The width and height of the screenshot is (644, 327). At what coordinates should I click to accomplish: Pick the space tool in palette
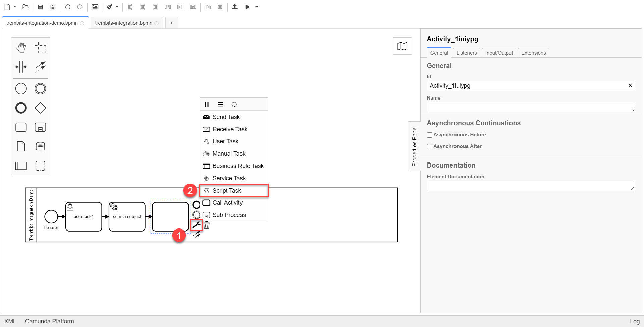21,67
